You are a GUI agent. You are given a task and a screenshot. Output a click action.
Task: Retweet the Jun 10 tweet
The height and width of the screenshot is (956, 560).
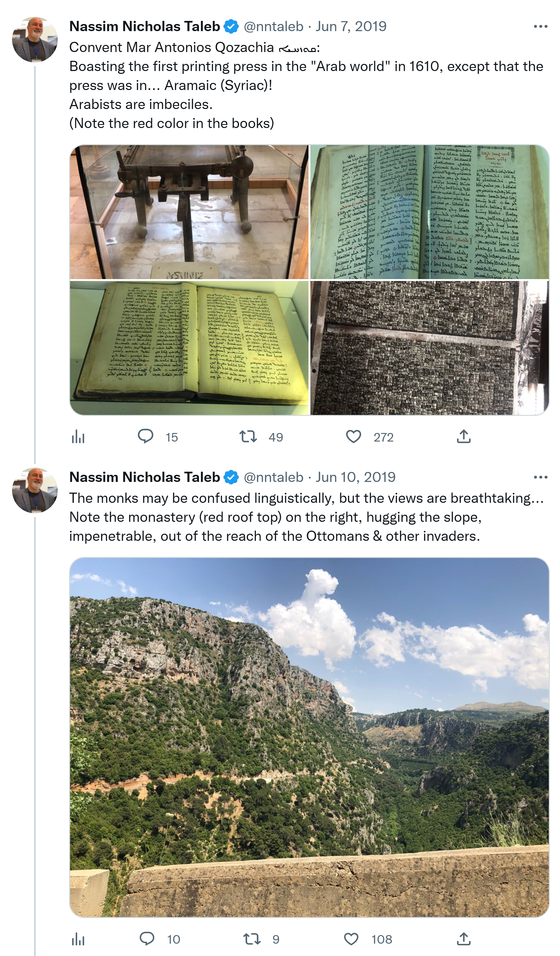pyautogui.click(x=252, y=939)
